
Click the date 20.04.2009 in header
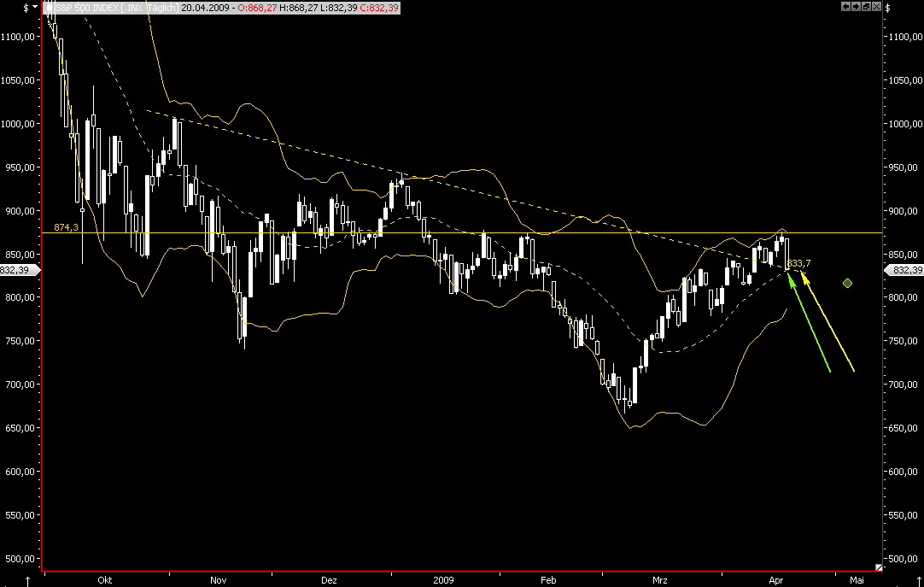pos(204,8)
